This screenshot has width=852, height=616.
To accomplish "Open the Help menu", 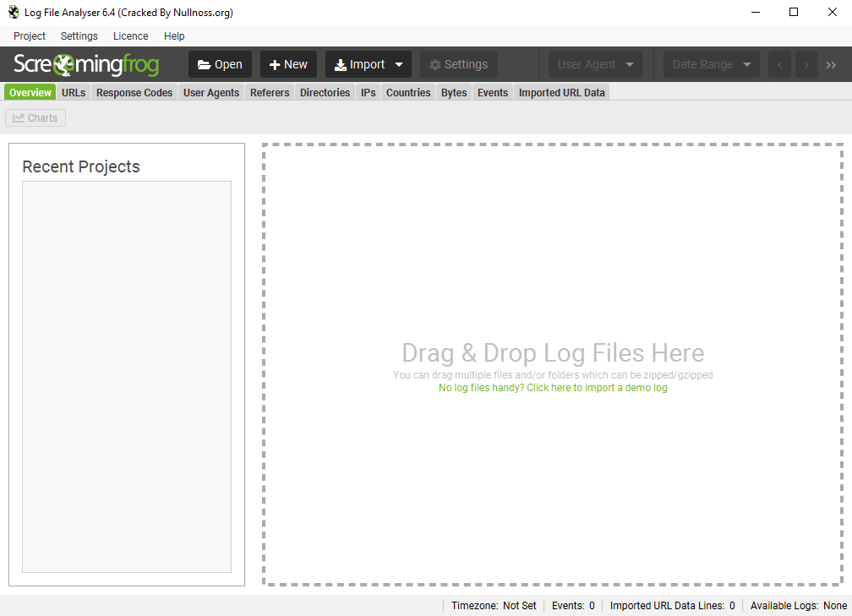I will 174,35.
